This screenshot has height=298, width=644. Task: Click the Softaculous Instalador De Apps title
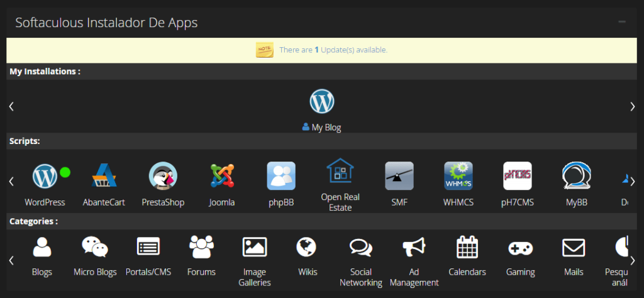106,23
